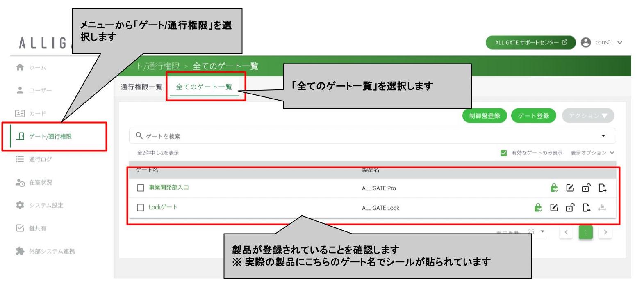
Task: Click the puzzle piece icon beside 外部システム連携
Action: 20,251
